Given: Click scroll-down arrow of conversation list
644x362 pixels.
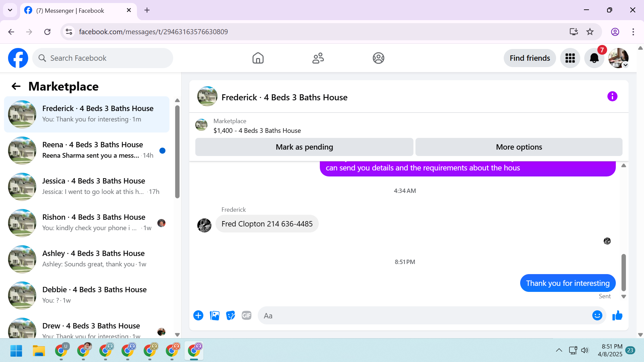Looking at the screenshot, I should pyautogui.click(x=177, y=334).
